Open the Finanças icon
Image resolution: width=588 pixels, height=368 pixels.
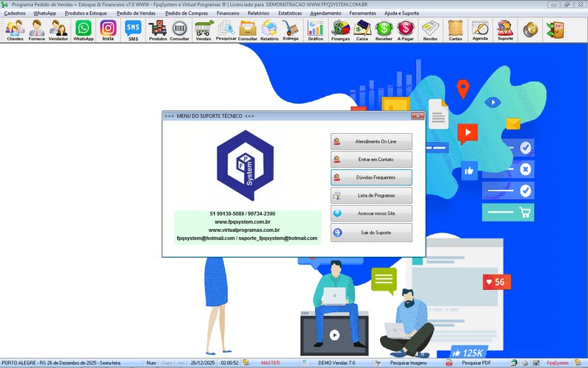tap(340, 30)
